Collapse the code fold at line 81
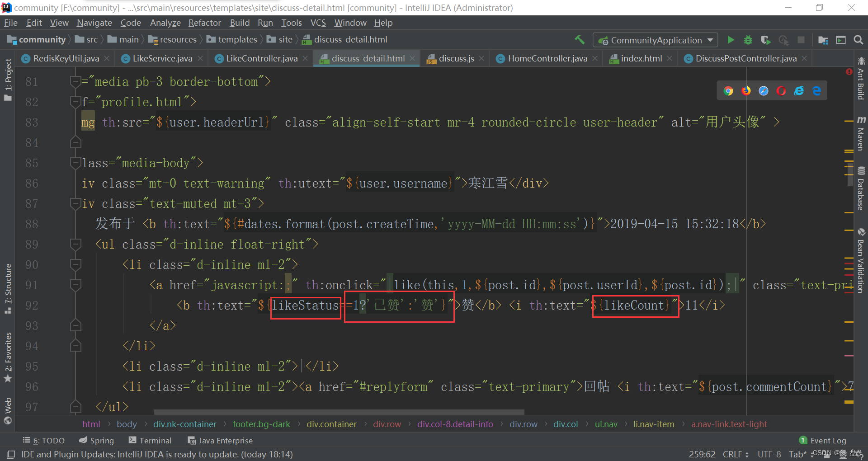Image resolution: width=868 pixels, height=461 pixels. pos(75,81)
